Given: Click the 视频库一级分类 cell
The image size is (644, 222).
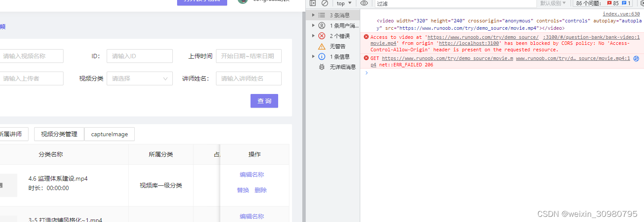Looking at the screenshot, I should [x=161, y=185].
